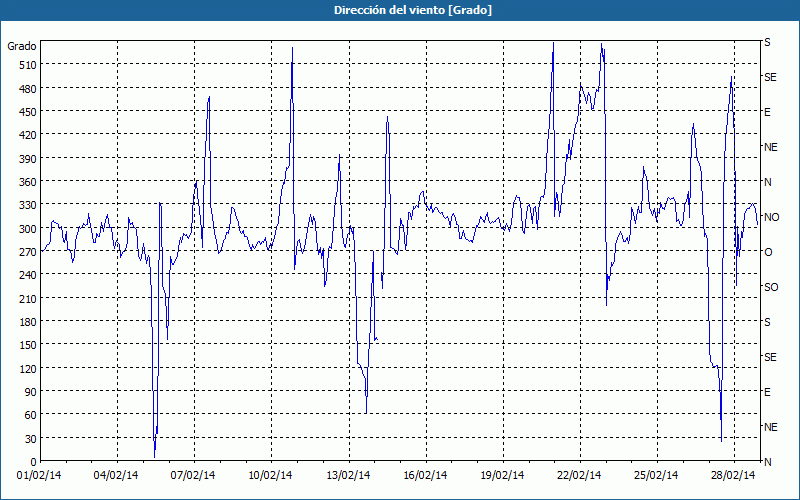800x500 pixels.
Task: Click the chart title 'Dirección del viento [Grado]'
Action: click(413, 10)
